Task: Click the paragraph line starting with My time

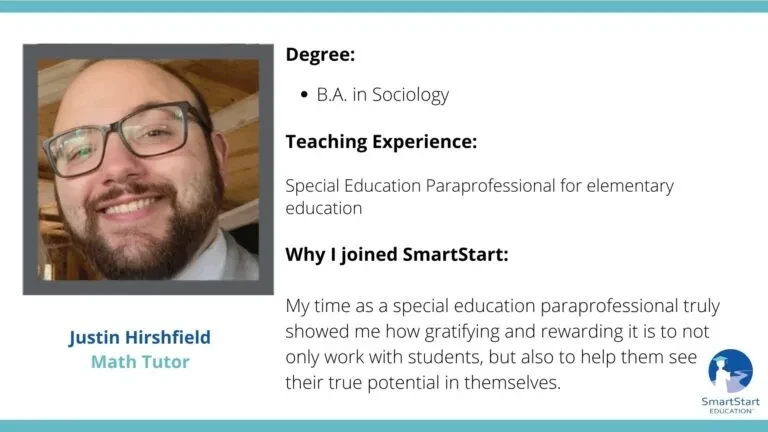Action: pyautogui.click(x=503, y=306)
